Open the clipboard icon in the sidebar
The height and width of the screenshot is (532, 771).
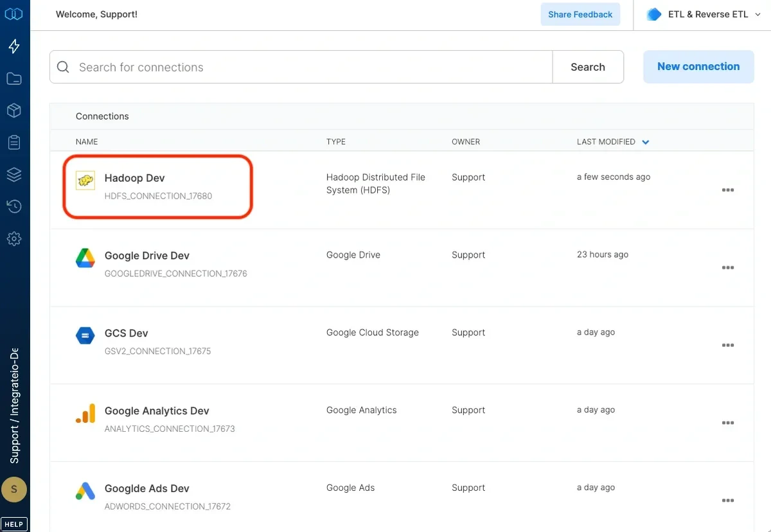(14, 142)
